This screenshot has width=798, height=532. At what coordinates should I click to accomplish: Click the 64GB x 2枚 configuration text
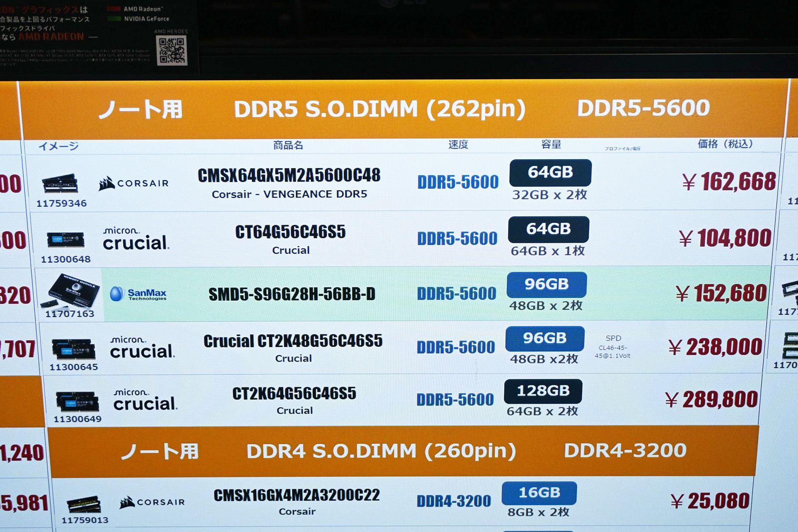point(542,411)
